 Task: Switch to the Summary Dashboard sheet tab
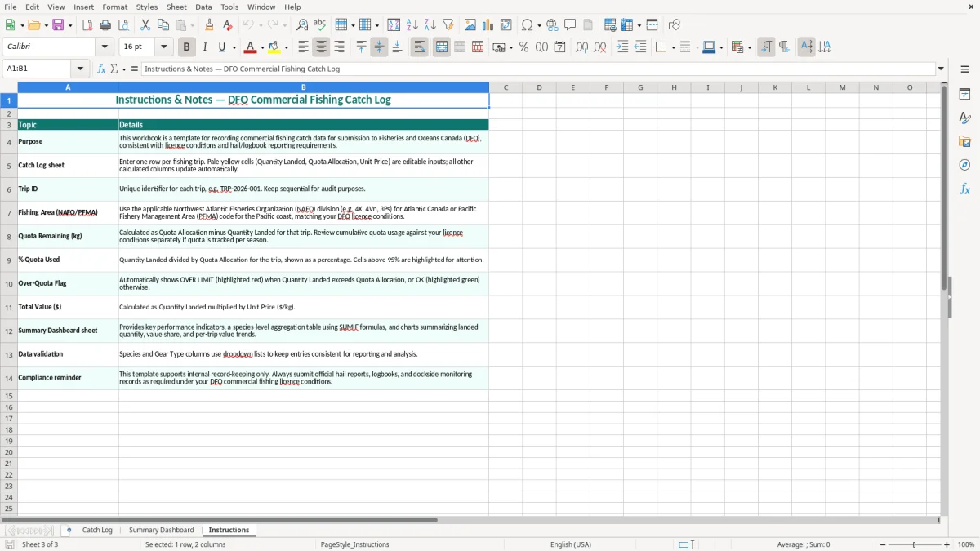[162, 530]
